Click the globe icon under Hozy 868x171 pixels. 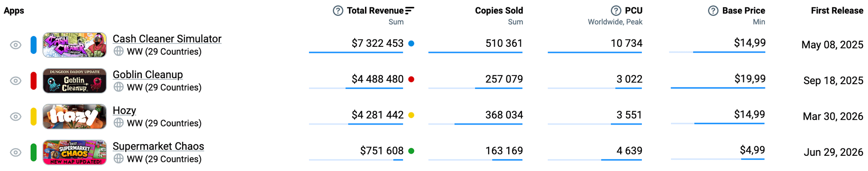pyautogui.click(x=118, y=123)
